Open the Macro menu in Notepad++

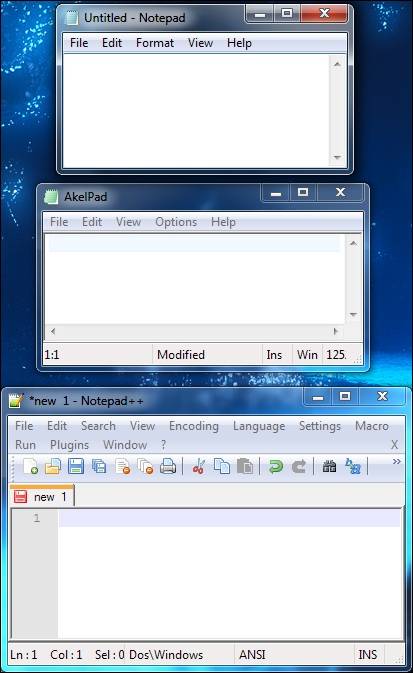(372, 426)
